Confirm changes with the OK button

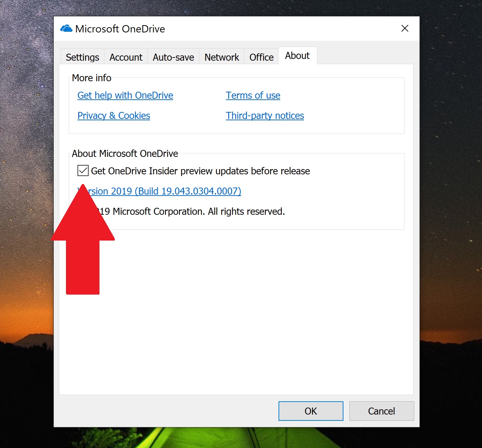[x=310, y=411]
